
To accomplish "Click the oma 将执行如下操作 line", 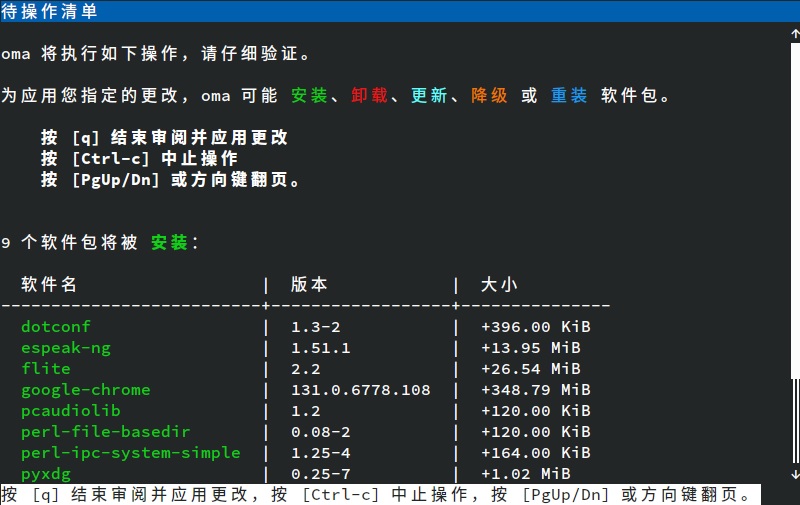I will click(156, 54).
